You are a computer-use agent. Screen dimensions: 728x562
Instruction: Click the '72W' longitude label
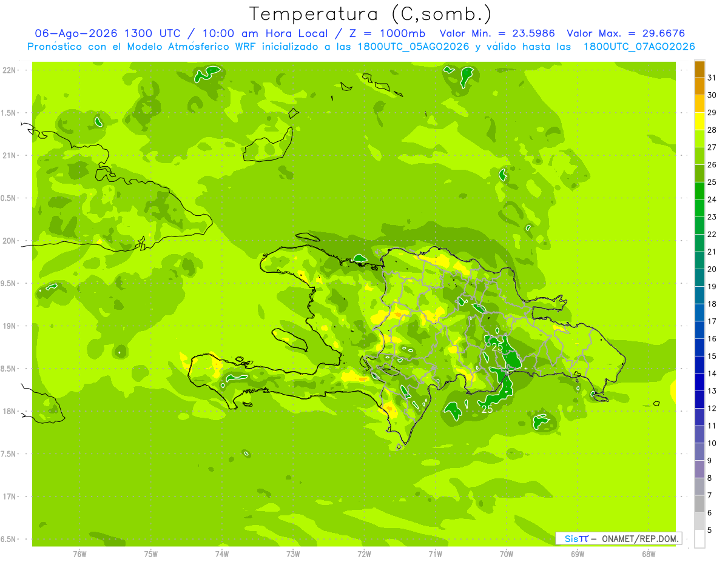click(x=364, y=555)
